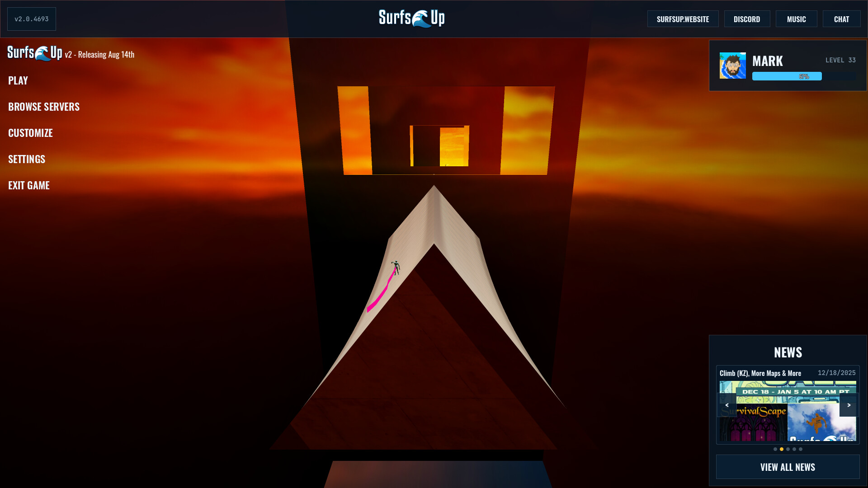
Task: Select the highlighted yellow news carousel dot
Action: click(x=782, y=449)
